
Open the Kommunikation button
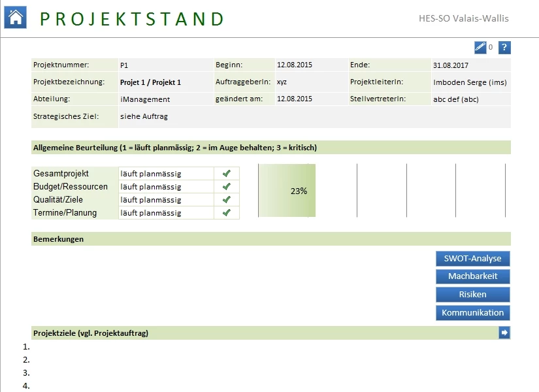pyautogui.click(x=472, y=313)
